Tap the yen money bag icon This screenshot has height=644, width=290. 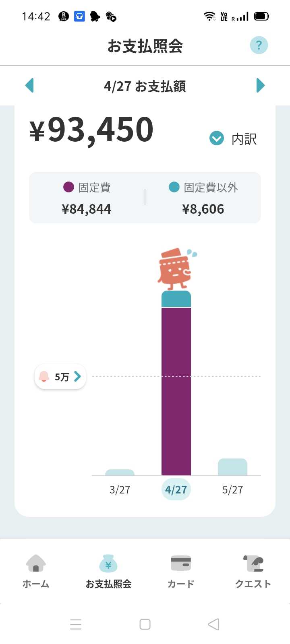click(108, 563)
